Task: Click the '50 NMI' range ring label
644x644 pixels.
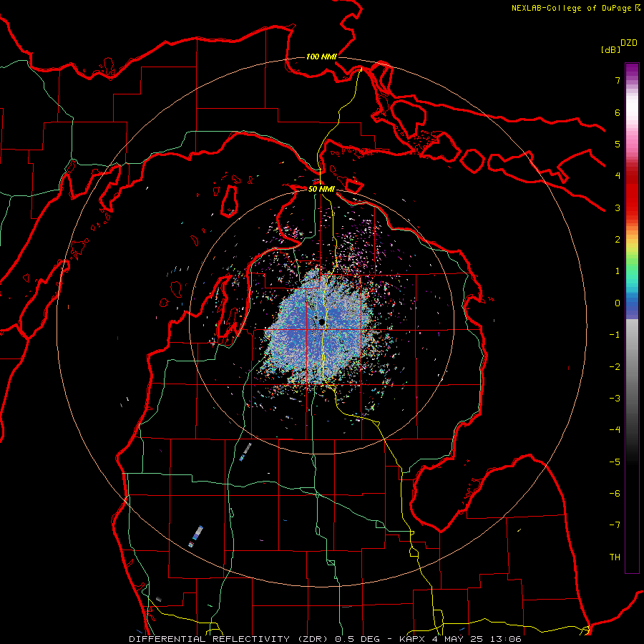Action: pyautogui.click(x=321, y=189)
